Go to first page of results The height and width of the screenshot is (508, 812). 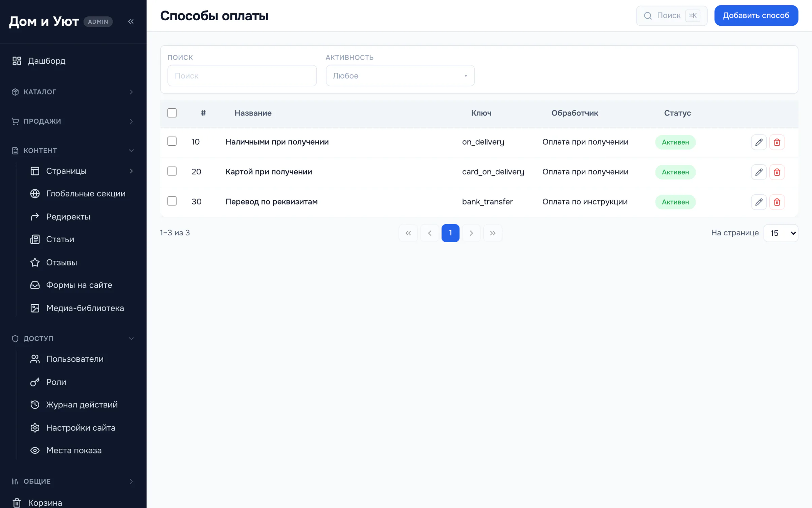pos(408,233)
